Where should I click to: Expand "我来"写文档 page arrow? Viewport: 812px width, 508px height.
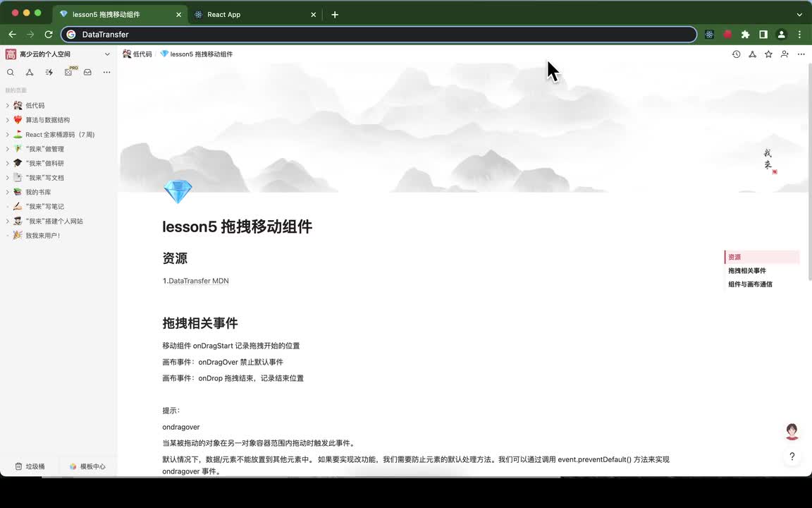[x=7, y=178]
